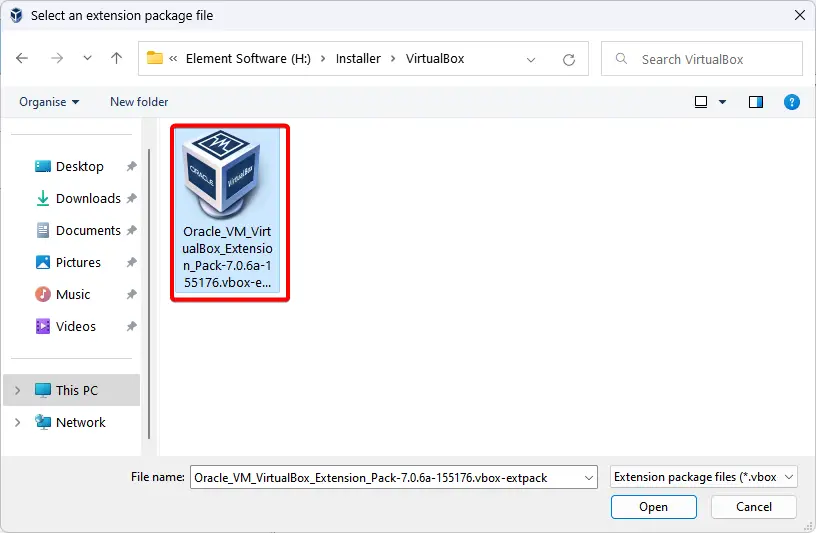The width and height of the screenshot is (816, 533).
Task: Toggle the preview pane
Action: click(x=756, y=102)
